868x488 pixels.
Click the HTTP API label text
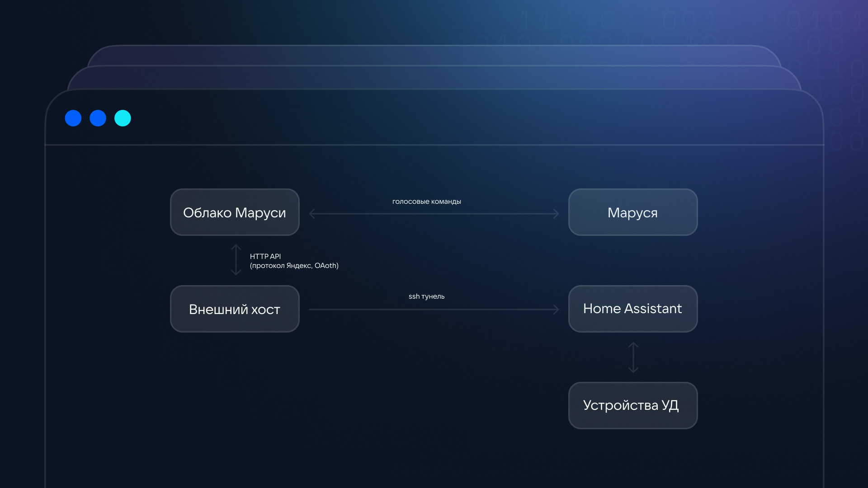pyautogui.click(x=265, y=256)
